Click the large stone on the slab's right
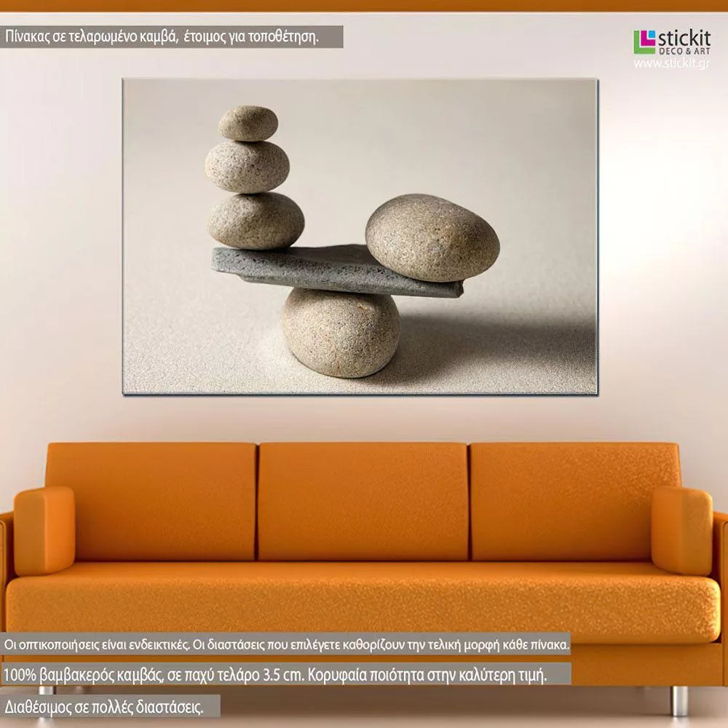This screenshot has width=728, height=728. 432,237
